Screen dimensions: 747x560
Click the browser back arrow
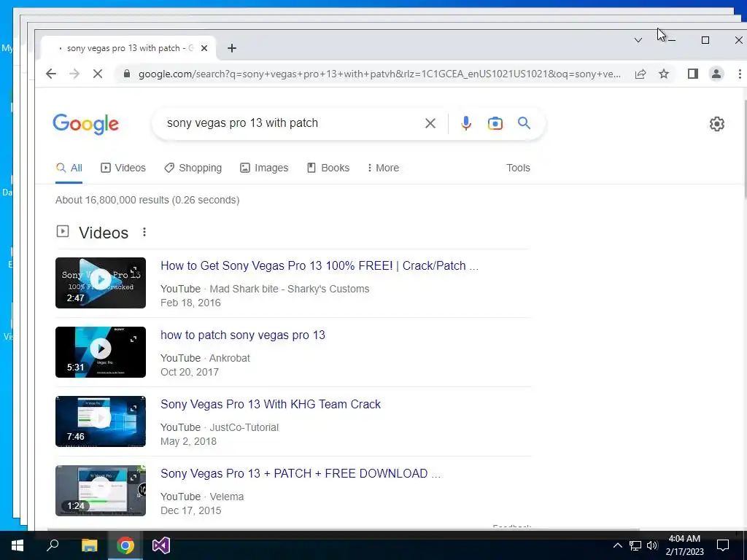click(x=51, y=74)
